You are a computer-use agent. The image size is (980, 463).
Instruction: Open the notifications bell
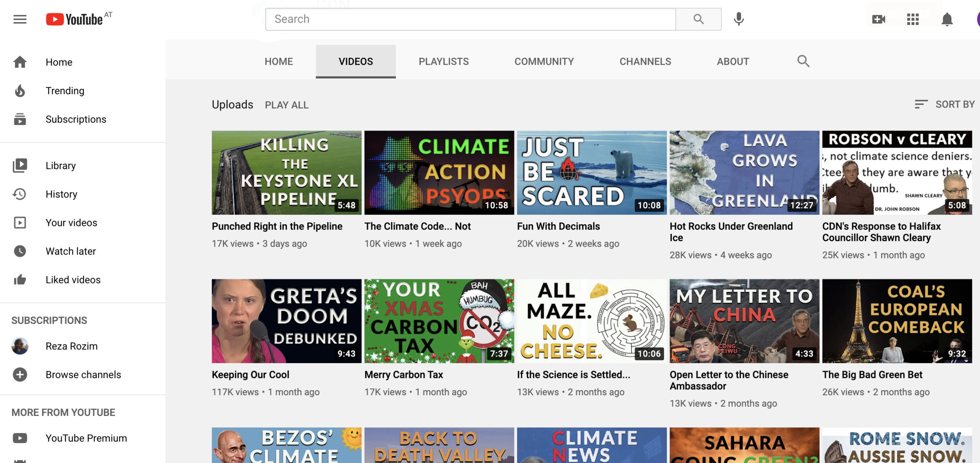pyautogui.click(x=947, y=19)
